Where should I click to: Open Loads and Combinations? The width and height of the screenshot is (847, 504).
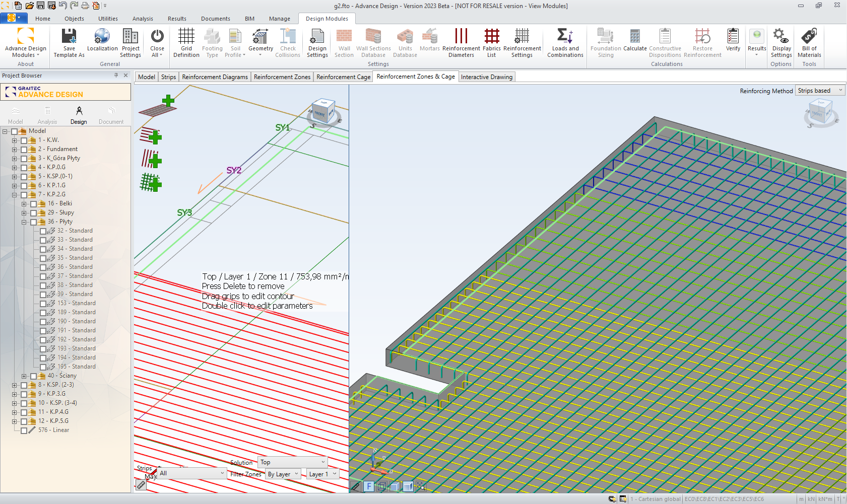coord(565,43)
